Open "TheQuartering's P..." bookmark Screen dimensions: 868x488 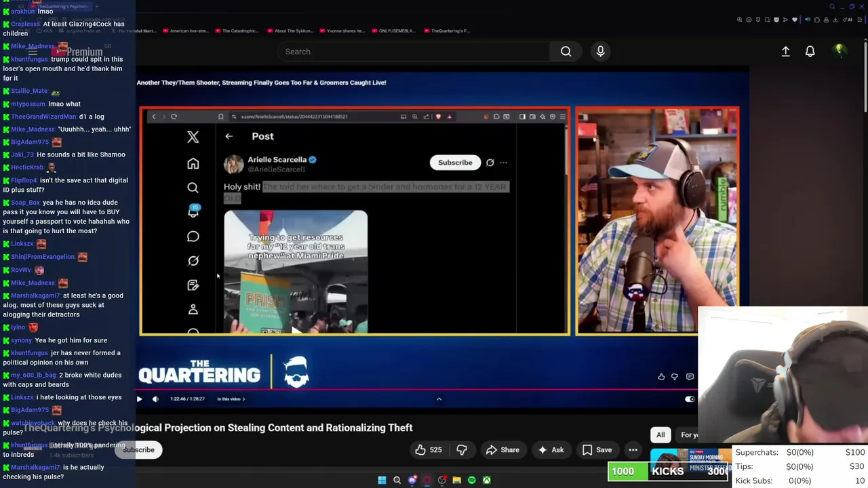(446, 30)
